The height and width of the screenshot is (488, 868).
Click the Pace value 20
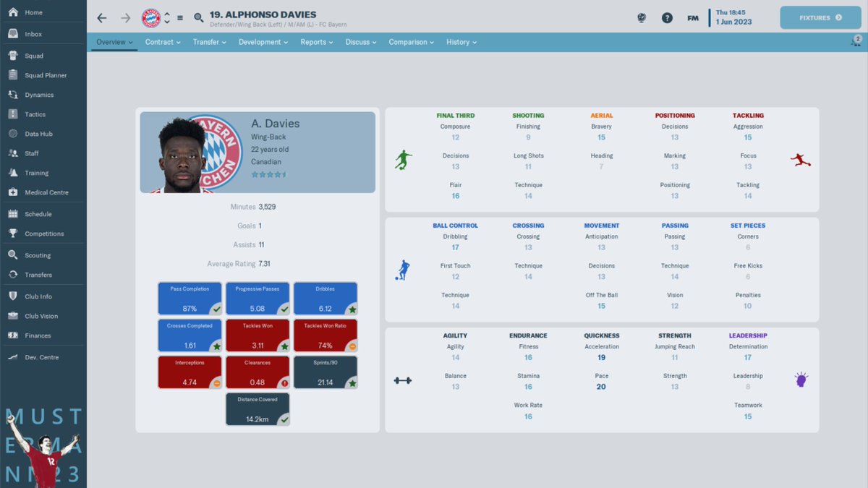click(x=601, y=387)
